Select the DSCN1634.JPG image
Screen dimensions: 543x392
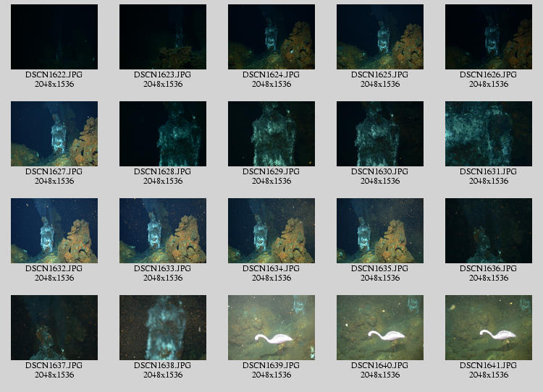pyautogui.click(x=271, y=231)
